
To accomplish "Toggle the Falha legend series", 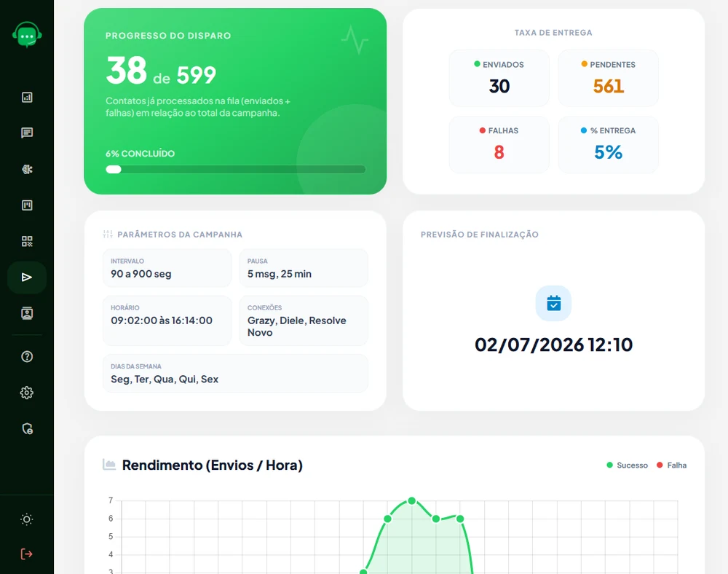I will (671, 465).
